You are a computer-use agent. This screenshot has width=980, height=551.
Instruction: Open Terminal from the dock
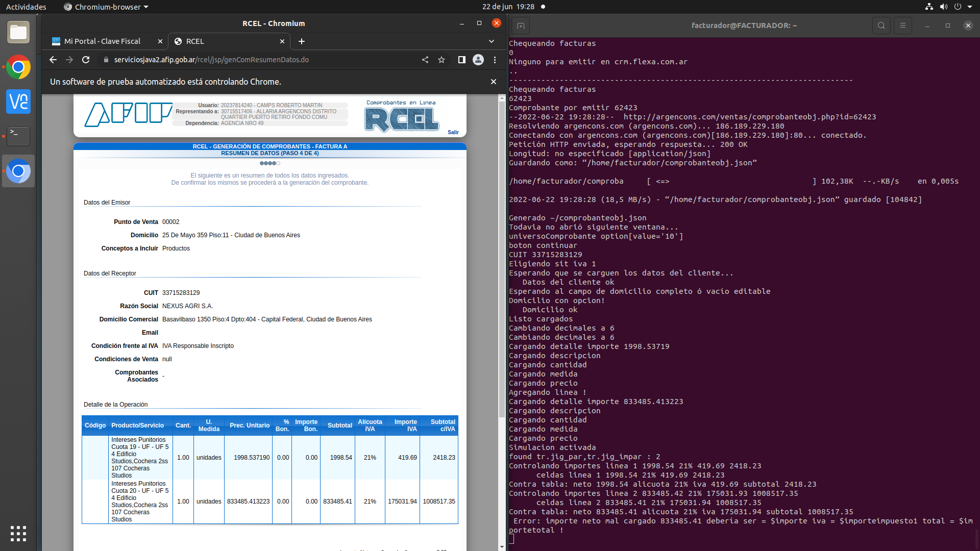(18, 136)
